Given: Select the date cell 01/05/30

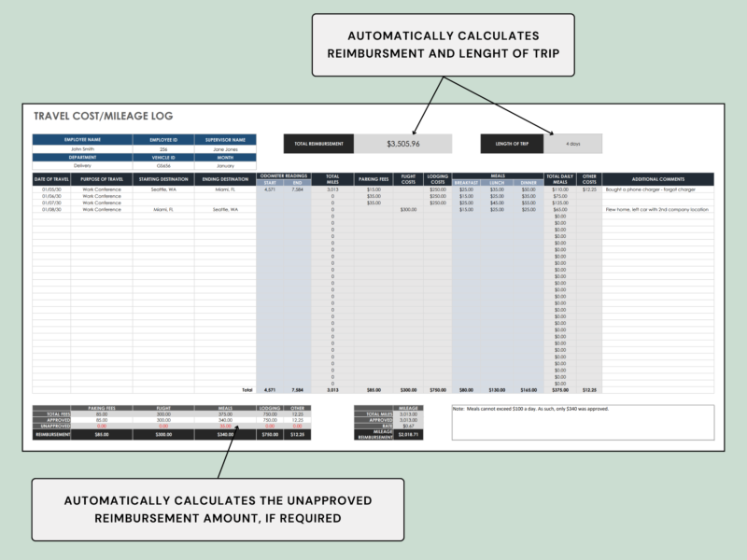Looking at the screenshot, I should (51, 189).
